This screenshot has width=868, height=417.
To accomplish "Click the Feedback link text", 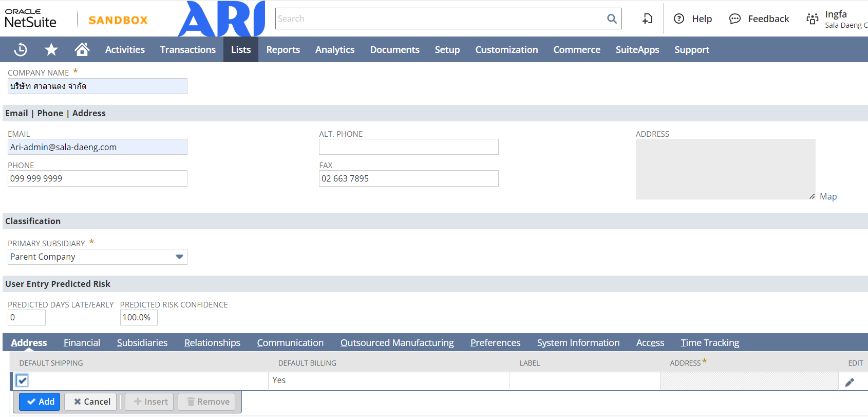I will tap(768, 19).
